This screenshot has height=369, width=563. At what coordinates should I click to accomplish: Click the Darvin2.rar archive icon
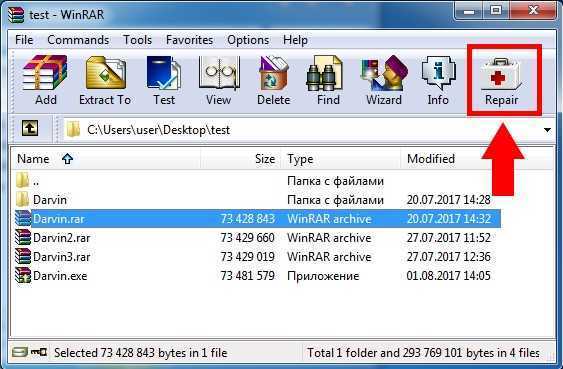click(23, 237)
